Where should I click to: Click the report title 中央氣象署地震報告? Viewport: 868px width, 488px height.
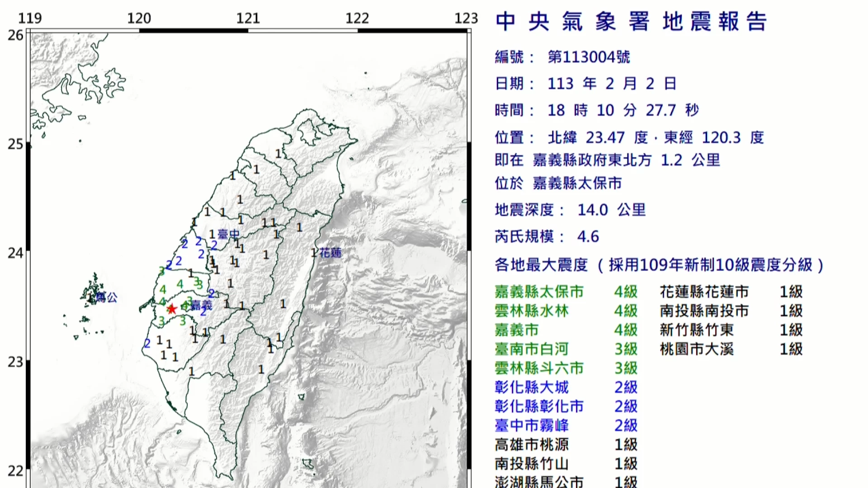click(631, 22)
